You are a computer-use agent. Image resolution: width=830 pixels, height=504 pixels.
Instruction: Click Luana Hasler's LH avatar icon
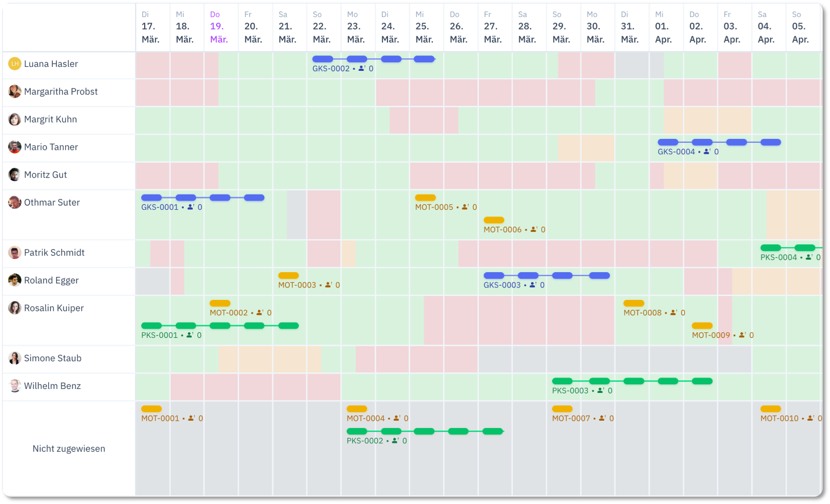tap(15, 64)
